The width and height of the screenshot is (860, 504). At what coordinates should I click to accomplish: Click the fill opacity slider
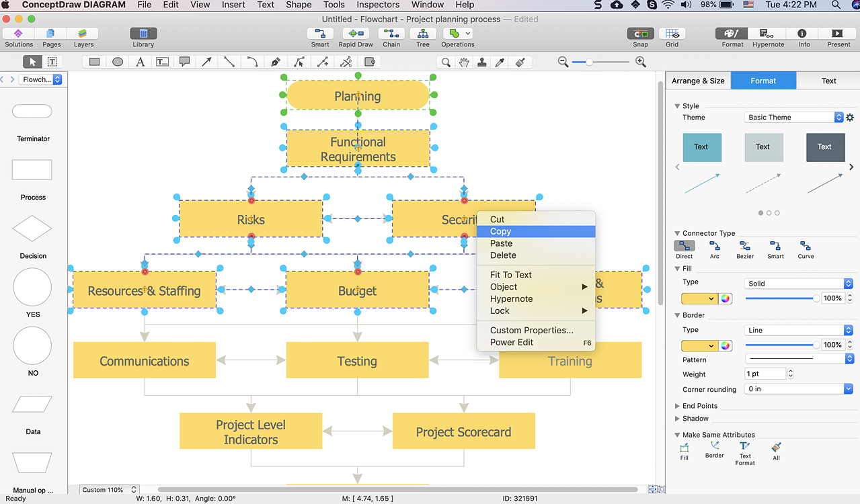pos(780,298)
